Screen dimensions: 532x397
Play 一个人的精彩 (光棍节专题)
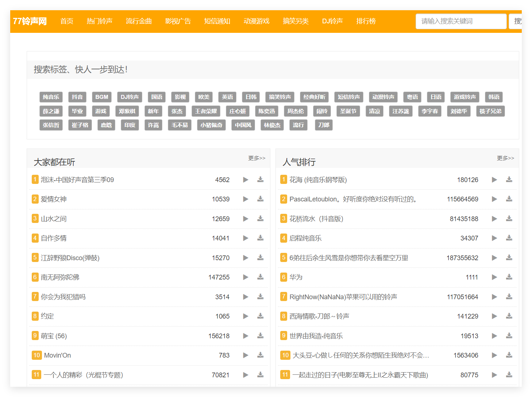coord(246,375)
